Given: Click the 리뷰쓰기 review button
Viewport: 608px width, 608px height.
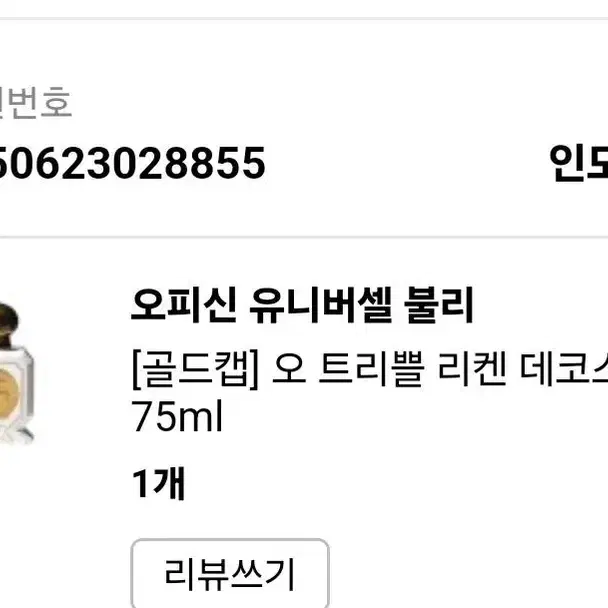Looking at the screenshot, I should (x=230, y=573).
